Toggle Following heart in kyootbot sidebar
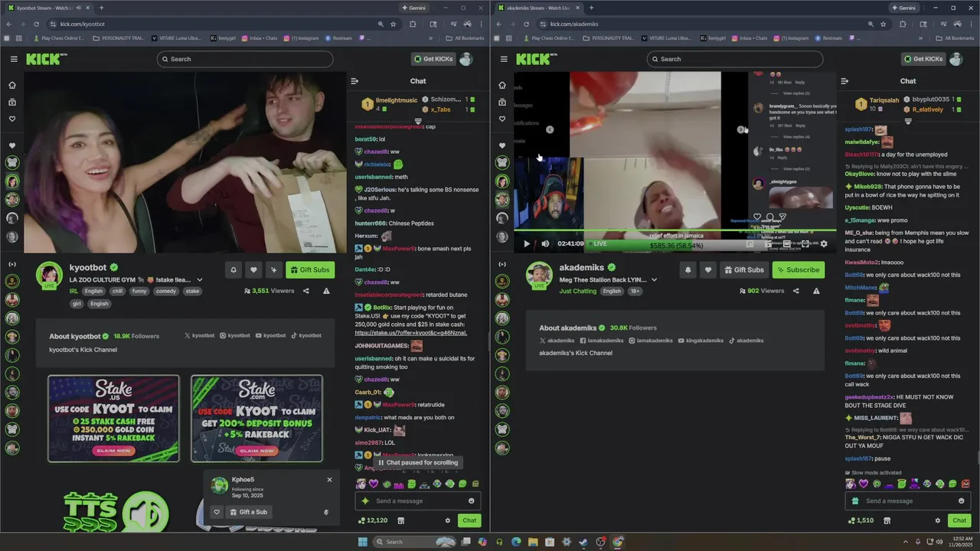This screenshot has height=551, width=980. point(12,119)
